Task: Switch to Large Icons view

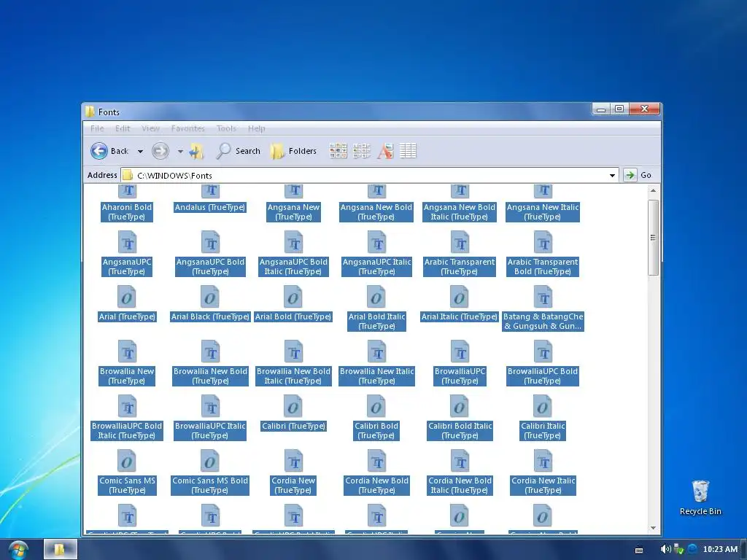Action: pos(338,150)
